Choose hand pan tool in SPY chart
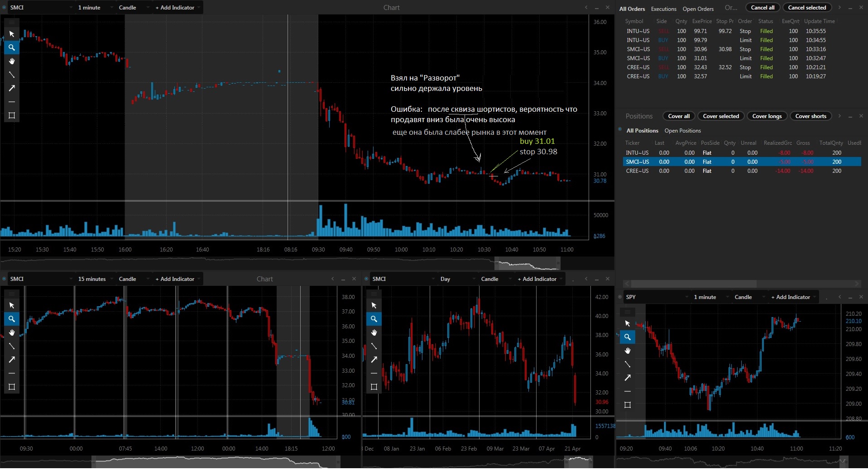The height and width of the screenshot is (470, 868). pos(628,351)
